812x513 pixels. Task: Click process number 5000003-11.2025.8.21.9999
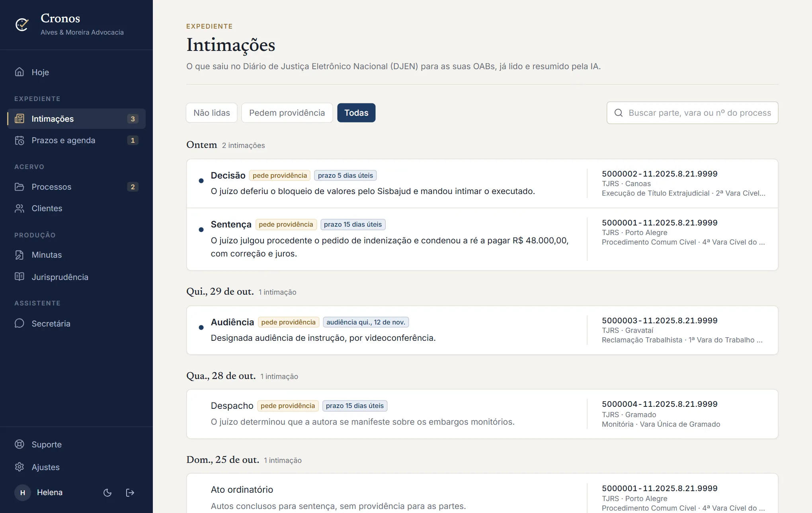point(660,321)
